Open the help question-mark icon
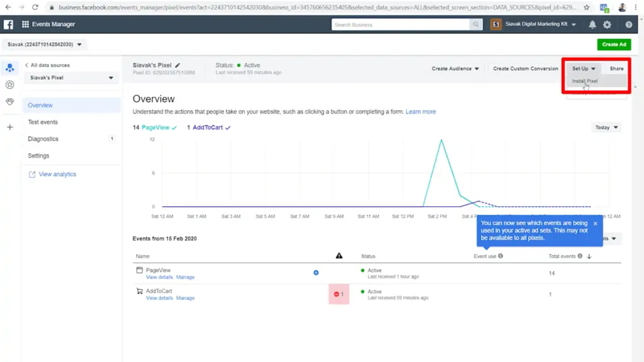This screenshot has width=644, height=362. (x=628, y=24)
